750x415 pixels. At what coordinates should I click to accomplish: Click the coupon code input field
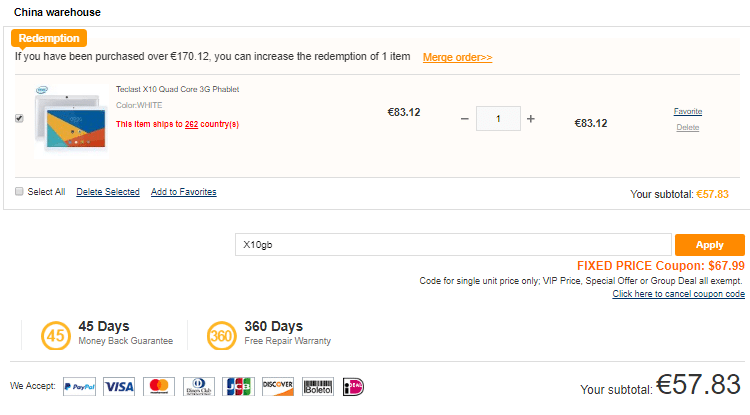pos(452,244)
